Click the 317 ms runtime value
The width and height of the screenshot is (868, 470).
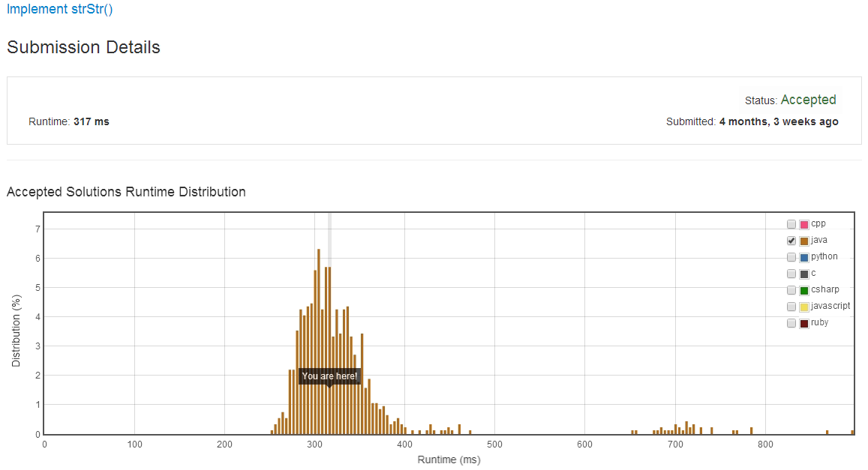(92, 121)
